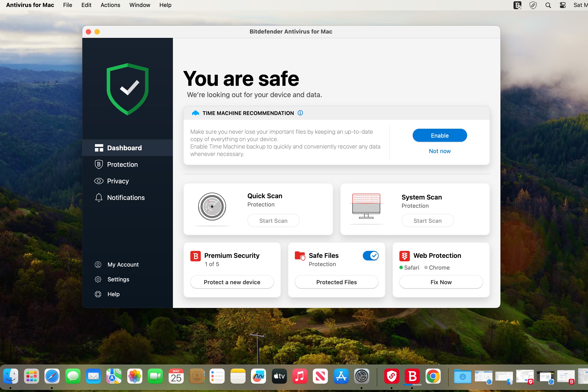Enable Time Machine backup toggle
This screenshot has width=588, height=392.
pyautogui.click(x=439, y=135)
